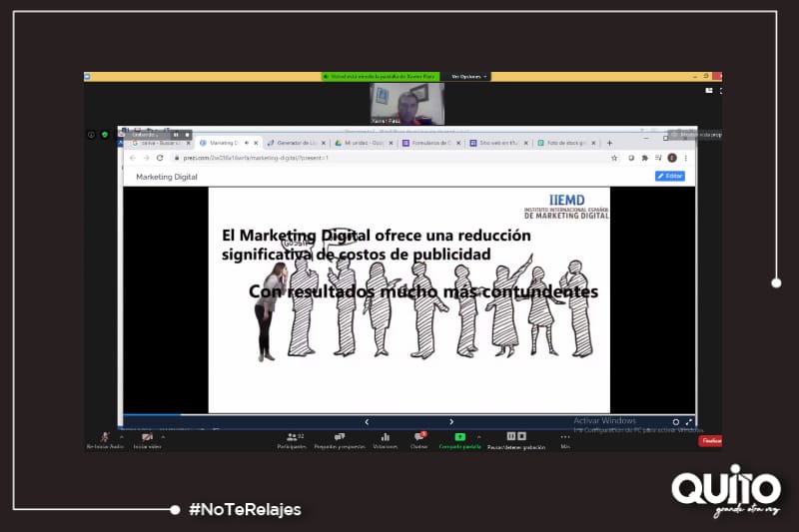
Task: Go to next Prezi slide arrow
Action: [451, 421]
